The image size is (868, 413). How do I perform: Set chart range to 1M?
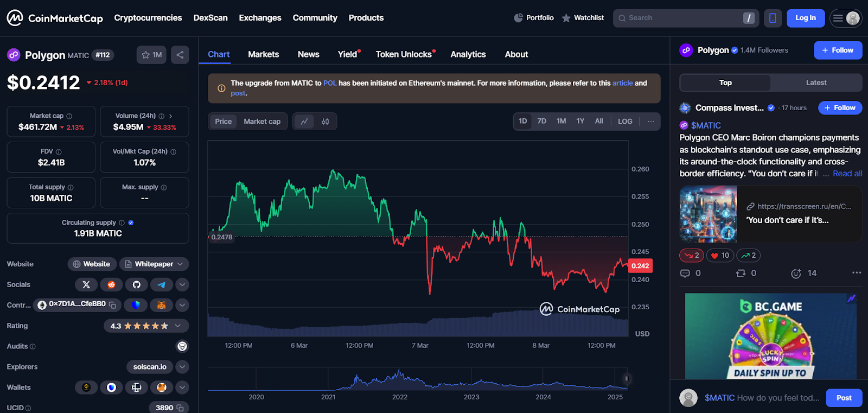561,121
